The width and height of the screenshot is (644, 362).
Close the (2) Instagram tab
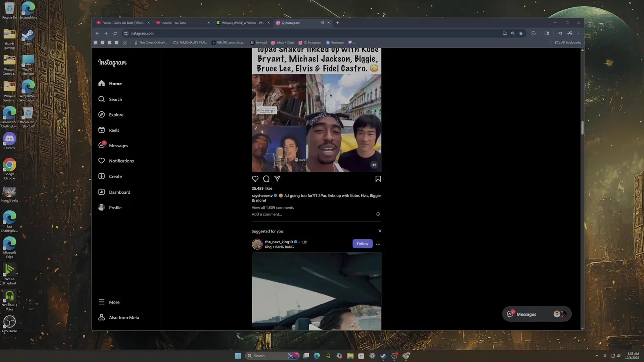(329, 23)
